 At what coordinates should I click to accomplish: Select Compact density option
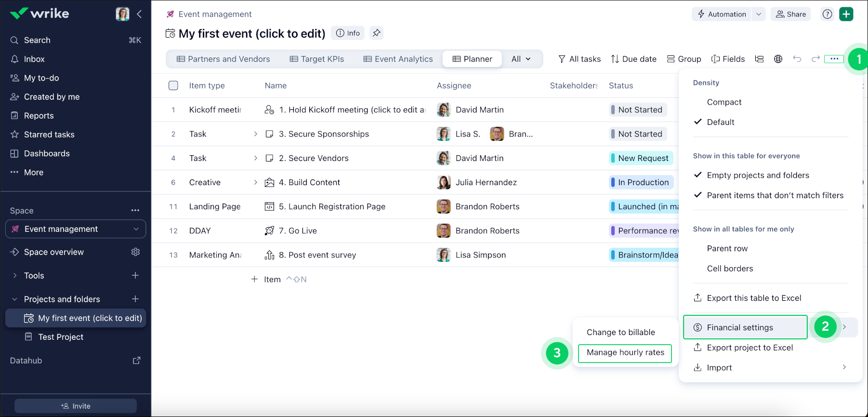point(724,102)
